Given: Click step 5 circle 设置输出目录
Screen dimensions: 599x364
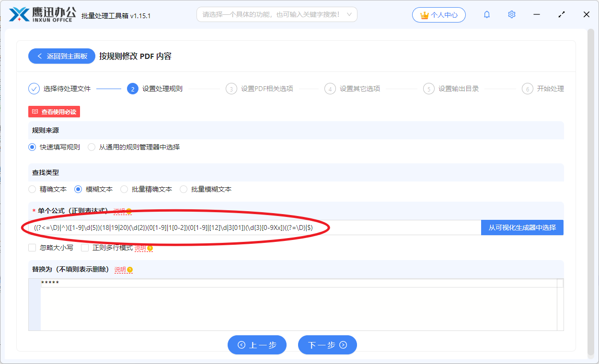Looking at the screenshot, I should coord(429,89).
